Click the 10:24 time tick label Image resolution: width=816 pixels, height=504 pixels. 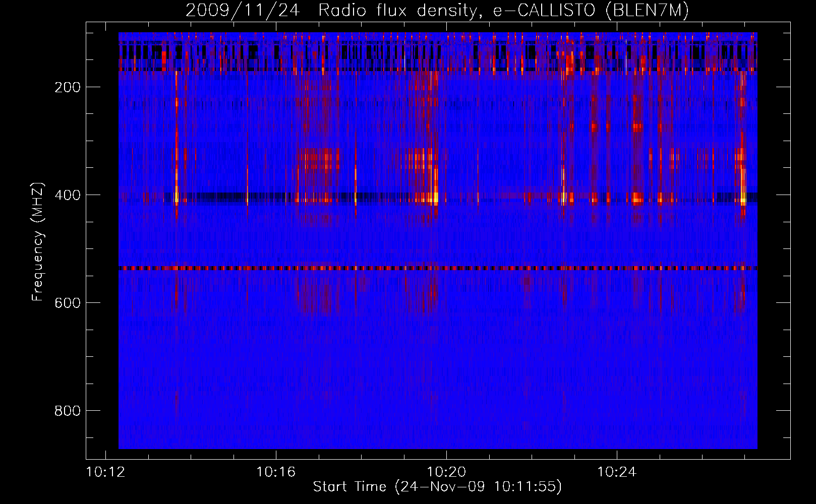point(617,472)
